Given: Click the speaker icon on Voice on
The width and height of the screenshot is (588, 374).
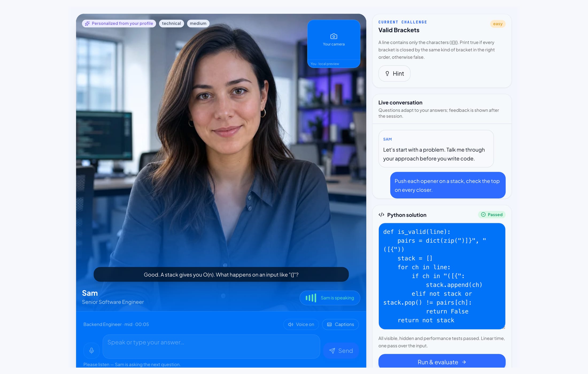Looking at the screenshot, I should point(291,324).
